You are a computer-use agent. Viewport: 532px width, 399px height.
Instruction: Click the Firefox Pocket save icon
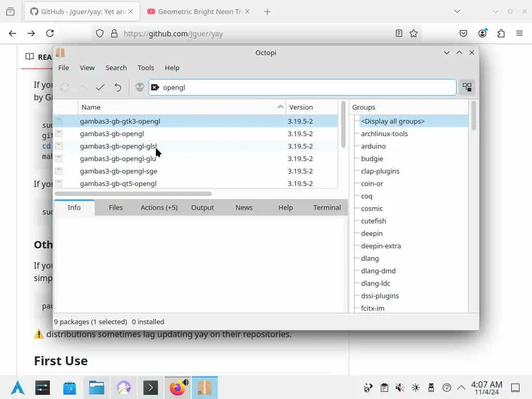(463, 33)
